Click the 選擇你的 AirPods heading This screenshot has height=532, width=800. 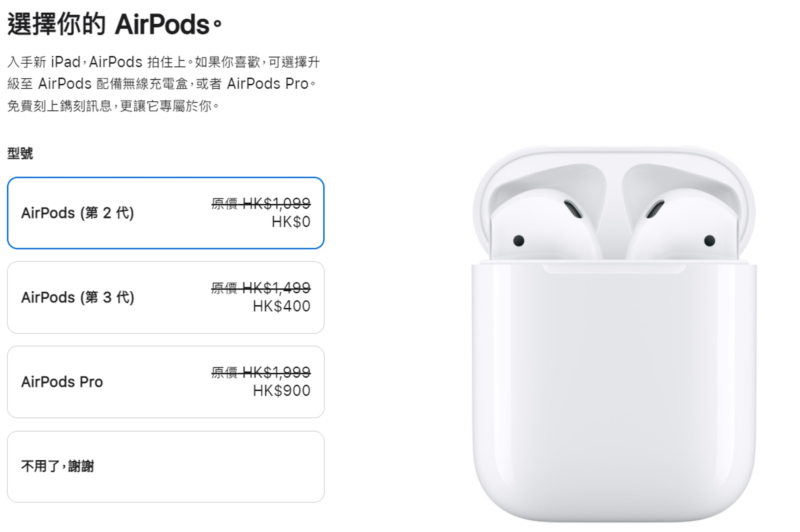click(115, 24)
